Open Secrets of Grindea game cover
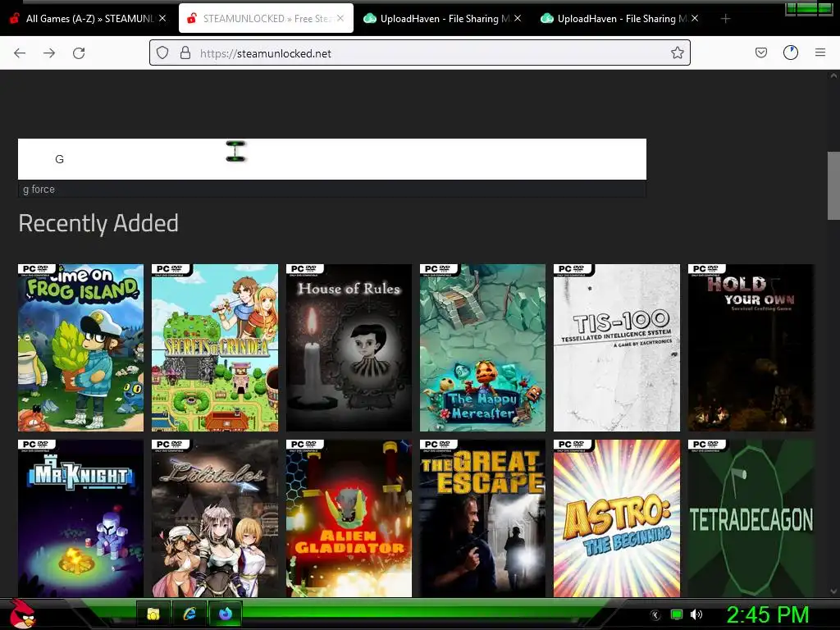The height and width of the screenshot is (630, 840). click(x=215, y=348)
